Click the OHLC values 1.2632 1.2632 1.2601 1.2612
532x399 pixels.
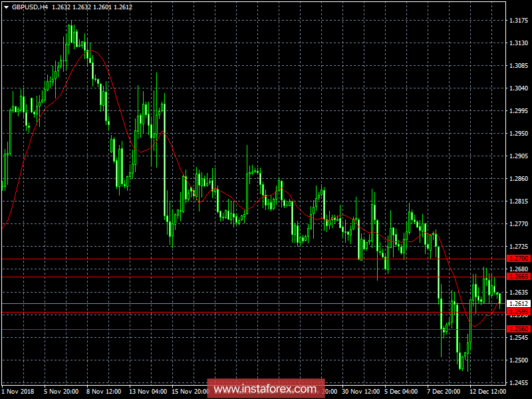tap(92, 7)
